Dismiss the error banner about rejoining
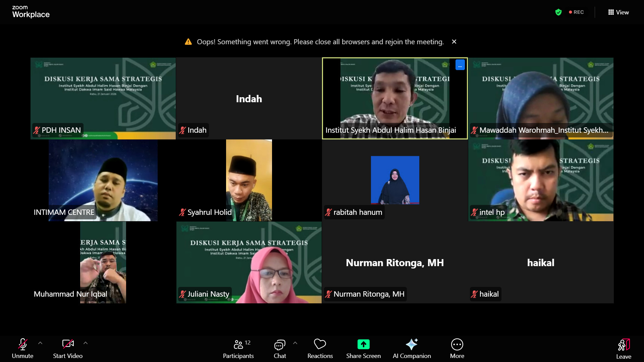 (x=454, y=42)
